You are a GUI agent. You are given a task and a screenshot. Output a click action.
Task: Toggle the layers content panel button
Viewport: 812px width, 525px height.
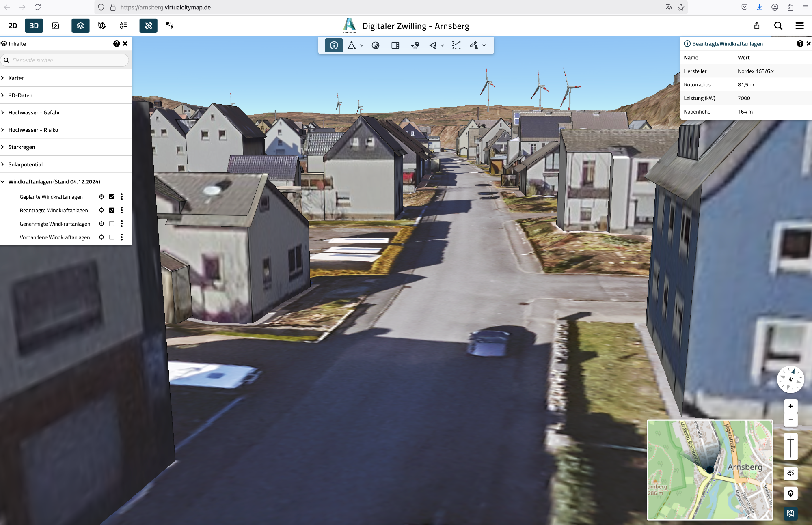(80, 26)
